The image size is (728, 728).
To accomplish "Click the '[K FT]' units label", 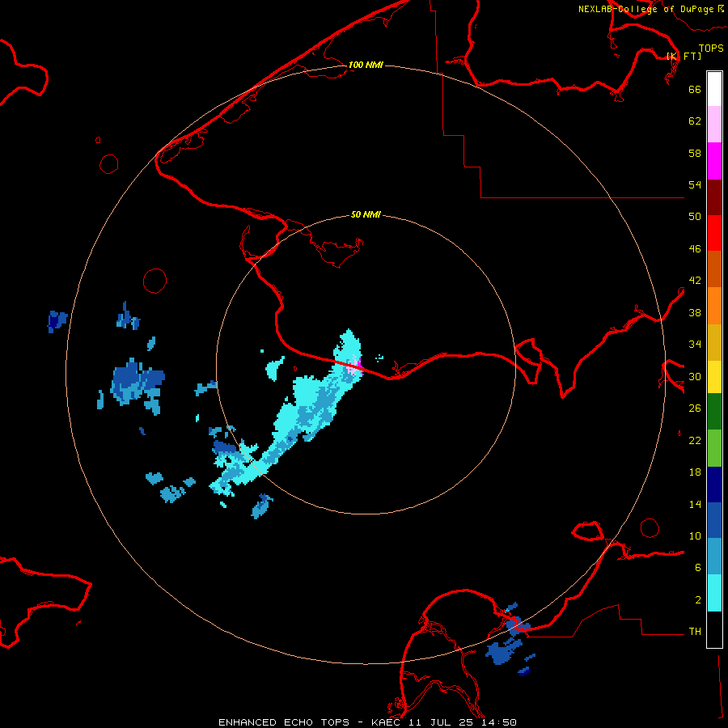I will (x=684, y=56).
